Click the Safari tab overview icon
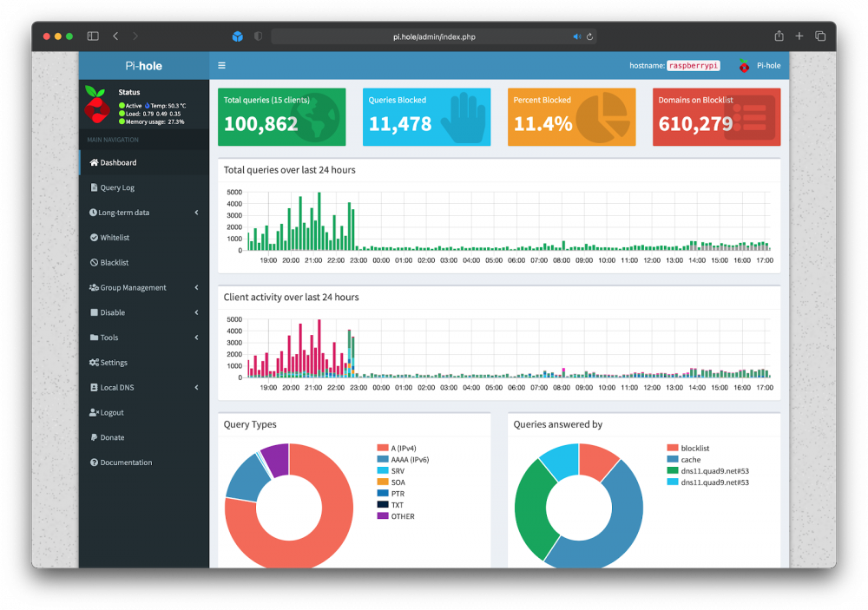Viewport: 868px width, 610px height. point(820,36)
